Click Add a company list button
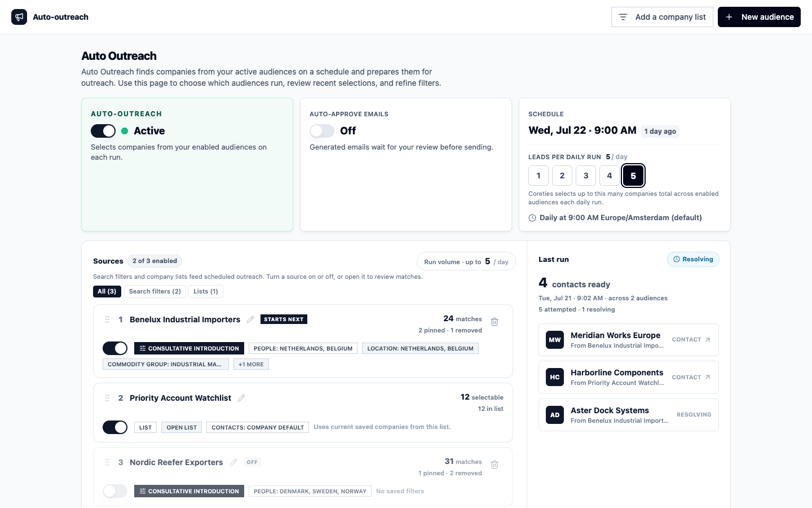Screen dimensions: 812x508 coord(662,17)
